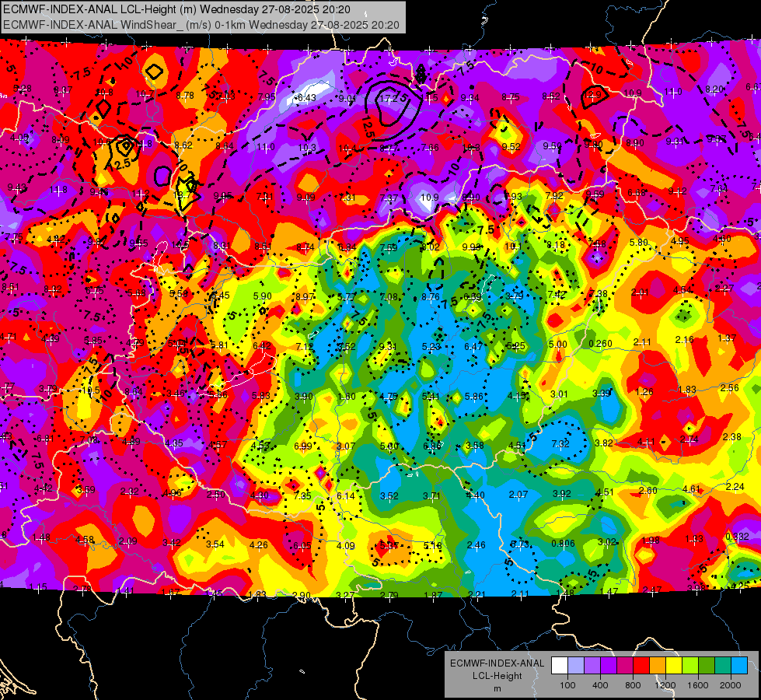The image size is (761, 700).
Task: Click the dark green legend swatch
Action: pos(707,666)
